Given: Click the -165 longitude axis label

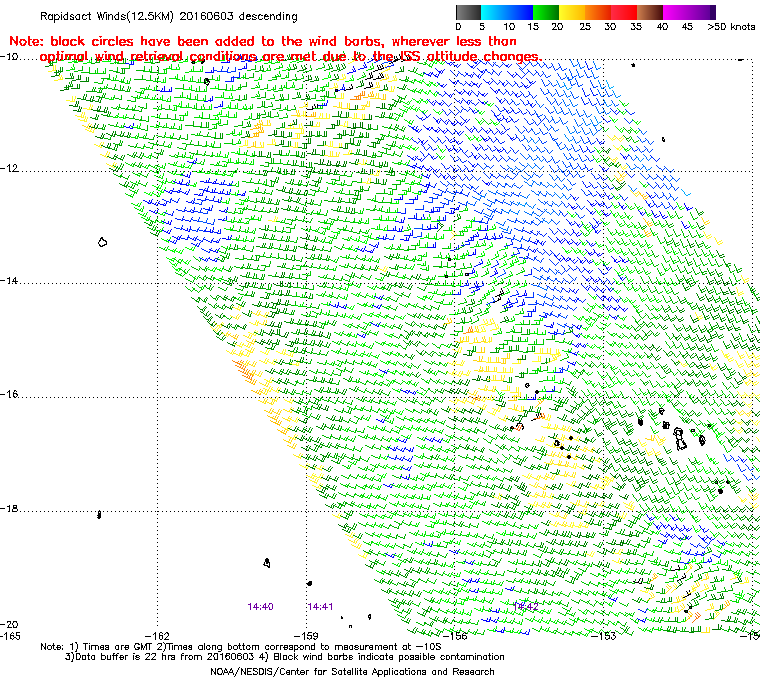Looking at the screenshot, I should pos(10,636).
